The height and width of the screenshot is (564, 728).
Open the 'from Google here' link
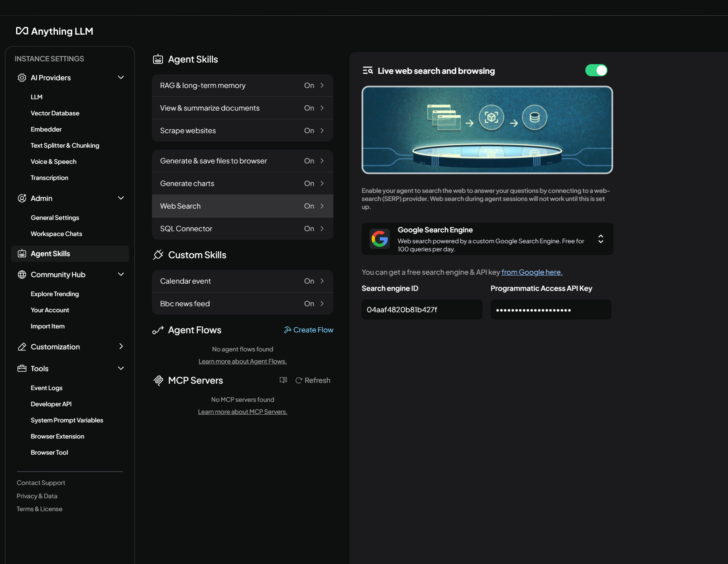click(532, 272)
